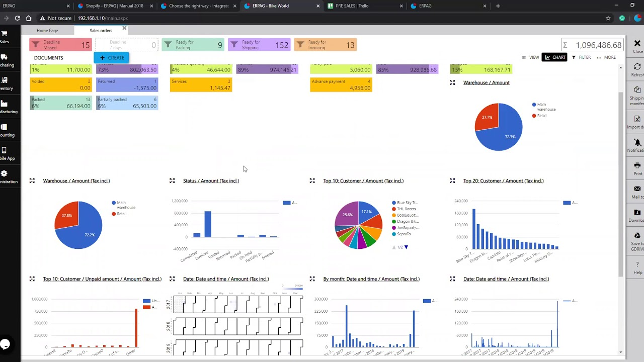Screen dimensions: 644x362
Task: Open the Help question mark icon
Action: click(x=637, y=264)
